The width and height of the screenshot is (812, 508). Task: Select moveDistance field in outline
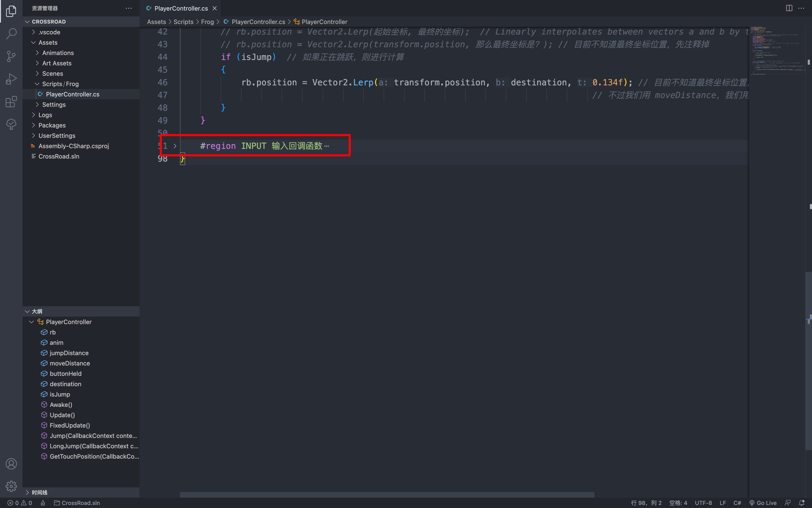pos(81,363)
